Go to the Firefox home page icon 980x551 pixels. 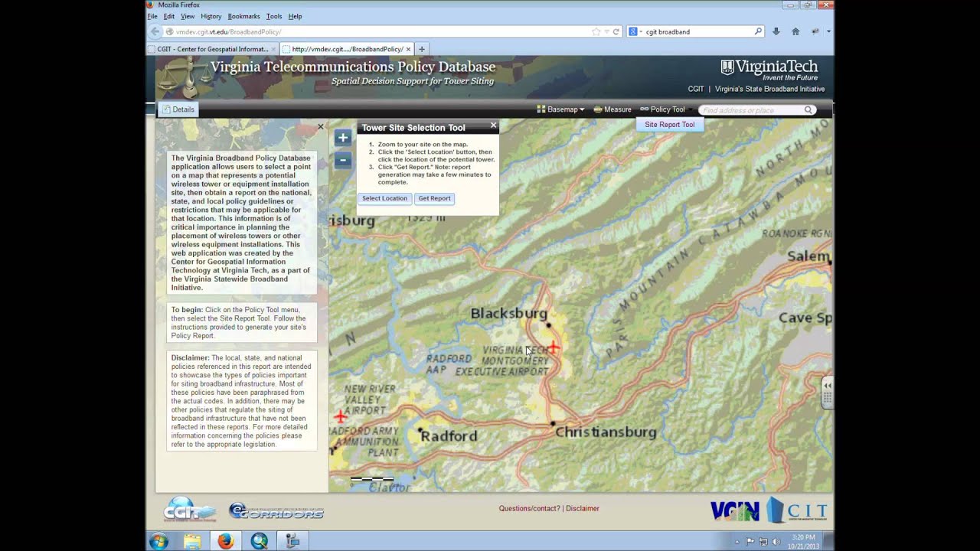(795, 31)
